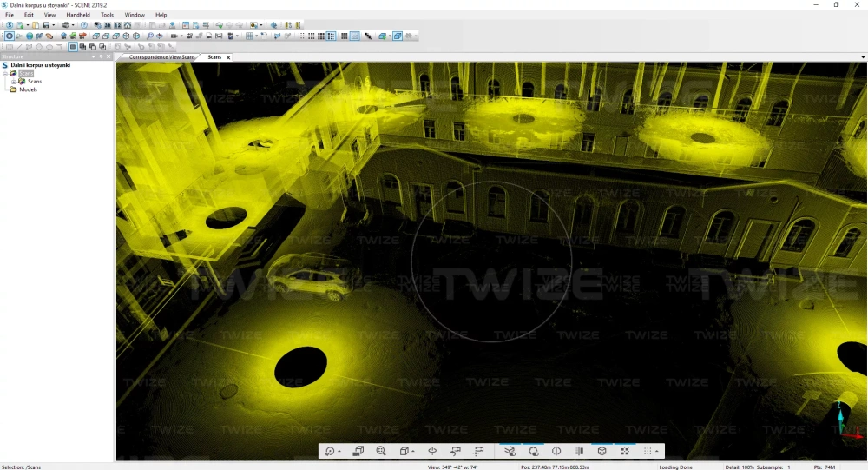The height and width of the screenshot is (470, 868).
Task: Open the Tools menu
Action: click(x=107, y=15)
